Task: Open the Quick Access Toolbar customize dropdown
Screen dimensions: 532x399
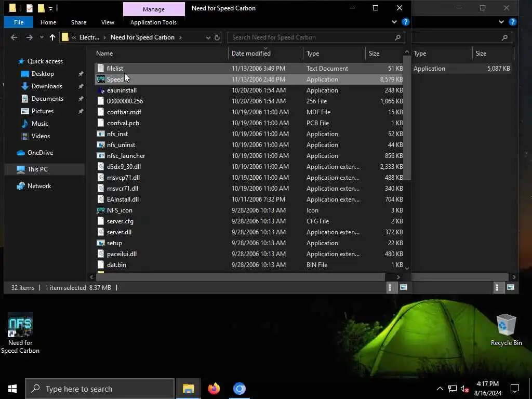Action: click(x=50, y=8)
